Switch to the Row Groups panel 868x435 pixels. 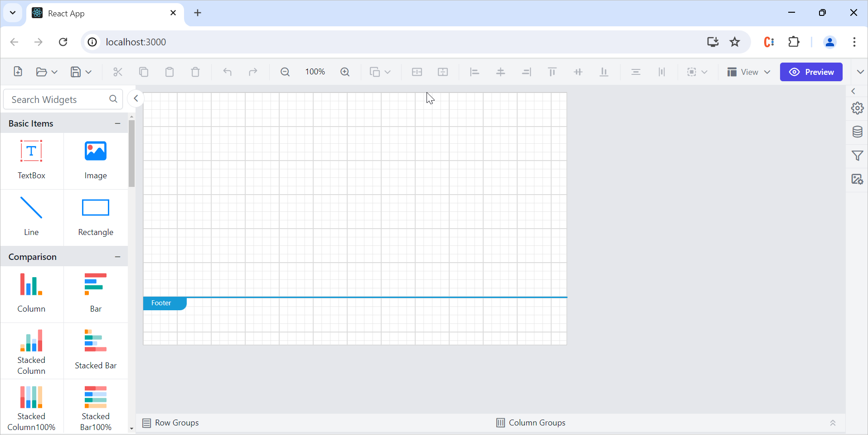coord(171,423)
